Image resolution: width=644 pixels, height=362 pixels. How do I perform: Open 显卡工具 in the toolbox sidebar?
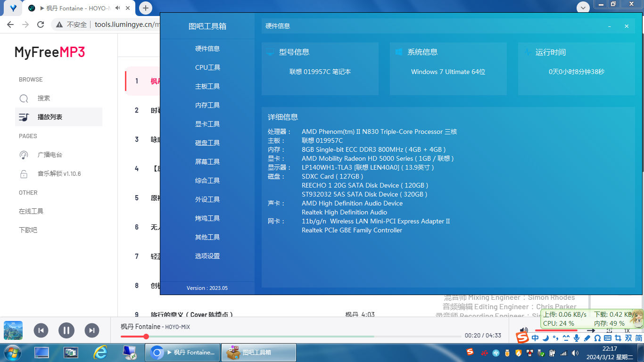[207, 124]
